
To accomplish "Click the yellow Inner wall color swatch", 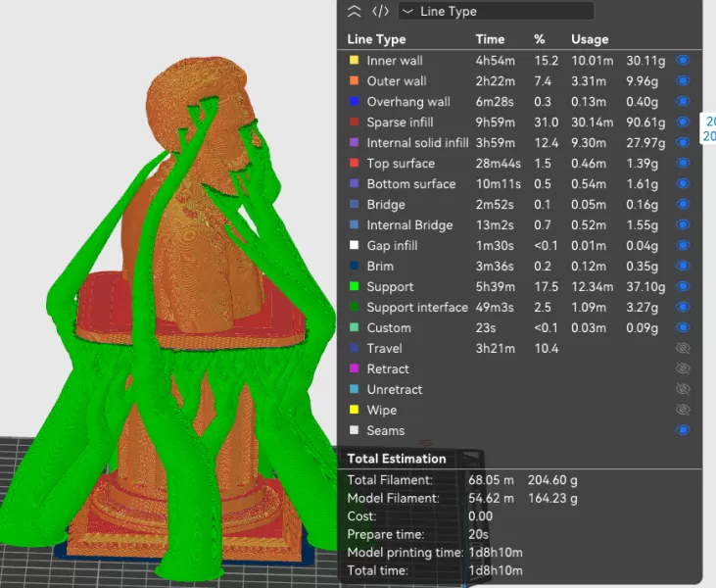I will 354,61.
